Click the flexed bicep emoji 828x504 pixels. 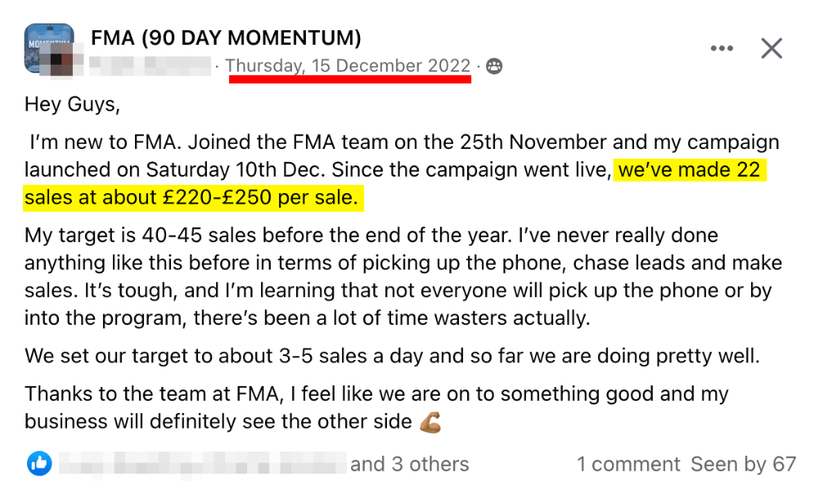430,422
